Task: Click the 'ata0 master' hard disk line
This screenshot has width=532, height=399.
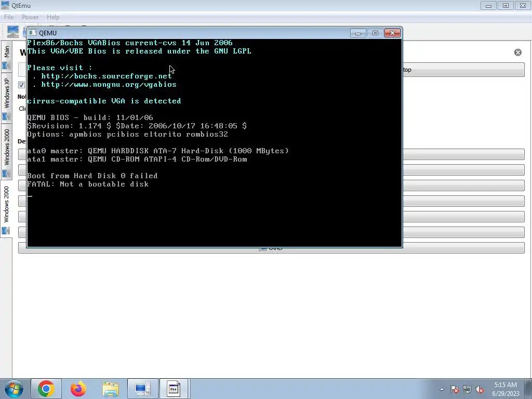Action: [x=158, y=151]
